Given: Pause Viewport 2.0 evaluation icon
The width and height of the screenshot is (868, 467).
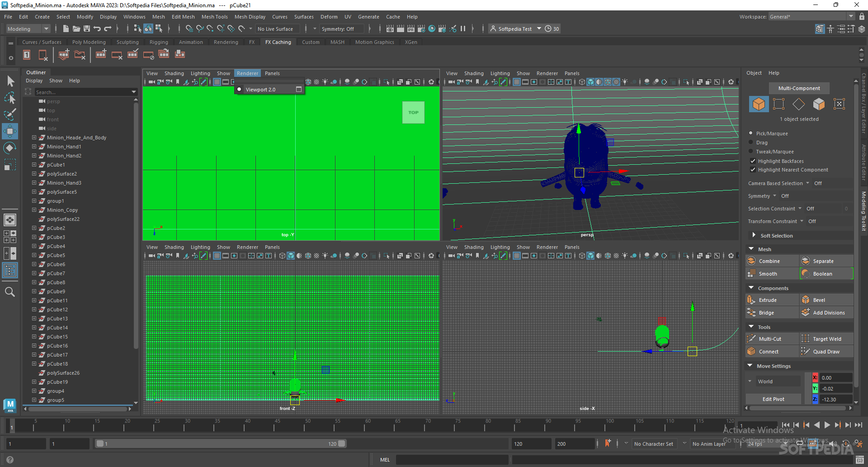Looking at the screenshot, I should (x=463, y=29).
